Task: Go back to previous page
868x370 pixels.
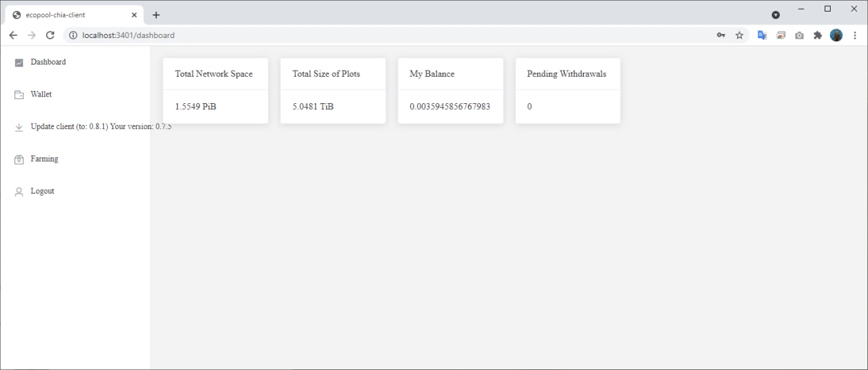Action: [13, 35]
